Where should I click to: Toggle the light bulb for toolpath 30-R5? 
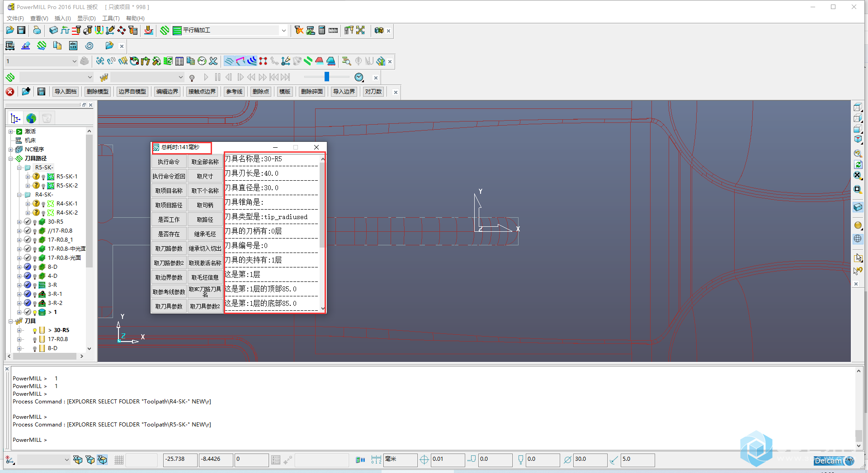click(35, 222)
